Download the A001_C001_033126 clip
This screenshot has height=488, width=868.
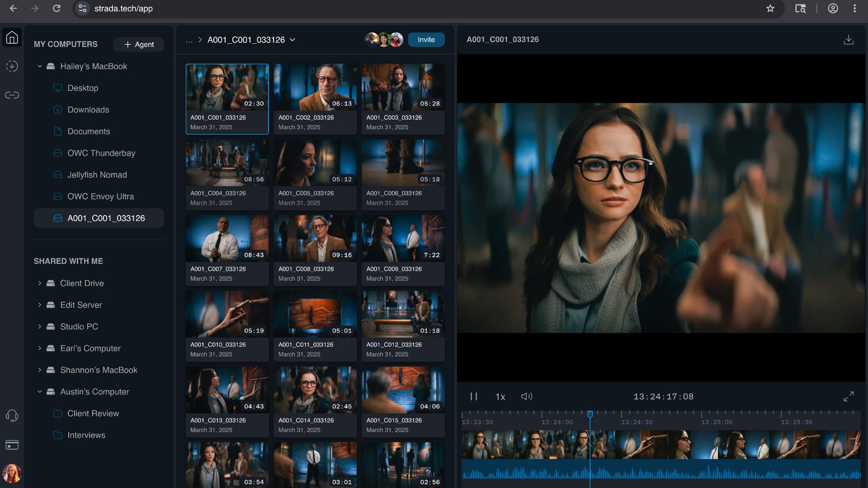[x=849, y=39]
